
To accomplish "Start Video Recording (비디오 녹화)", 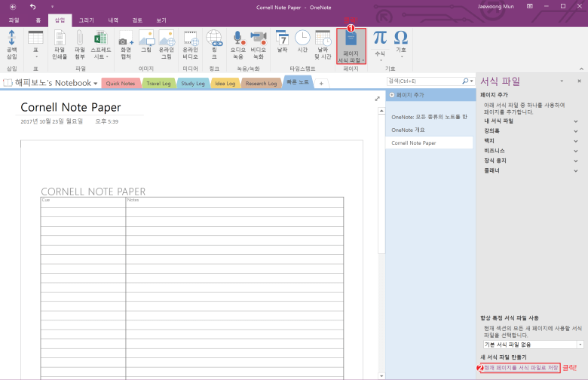I will click(259, 44).
